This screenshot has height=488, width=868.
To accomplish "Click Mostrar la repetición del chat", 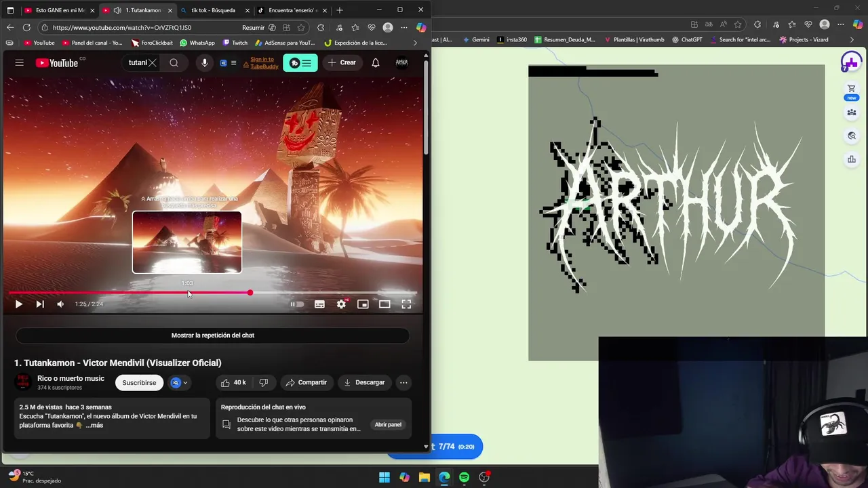I will (213, 335).
